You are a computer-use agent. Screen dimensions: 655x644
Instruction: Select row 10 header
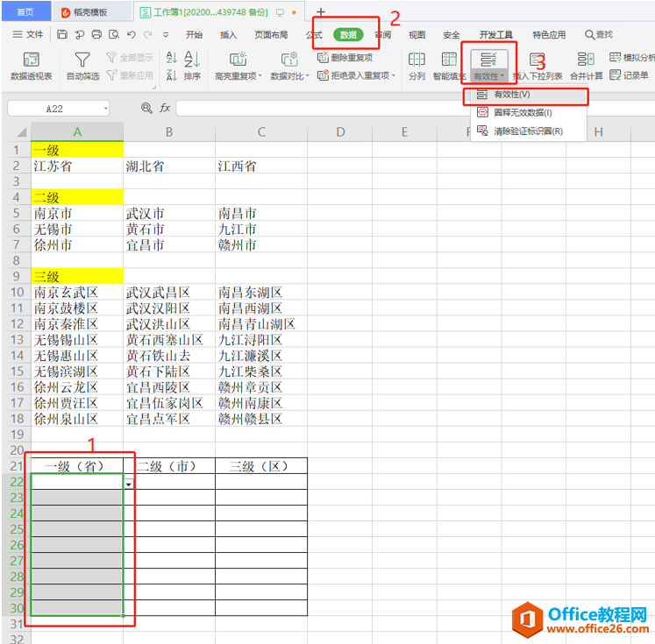pyautogui.click(x=17, y=293)
